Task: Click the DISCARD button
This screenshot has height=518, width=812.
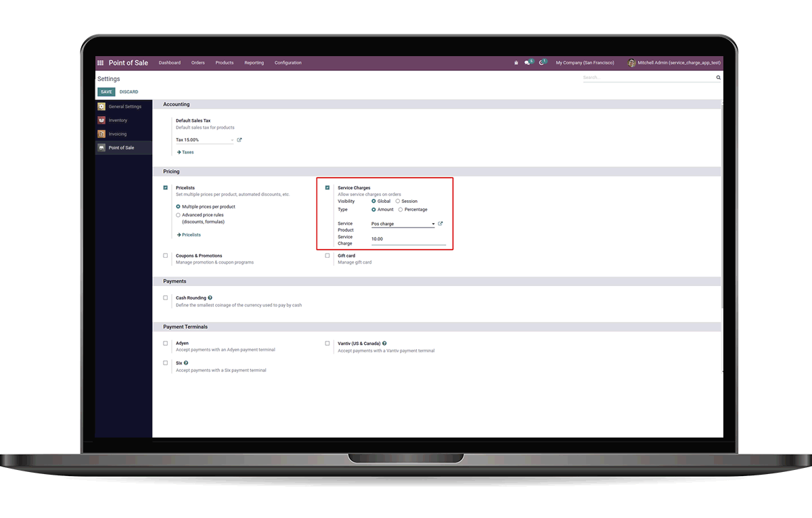Action: click(129, 92)
